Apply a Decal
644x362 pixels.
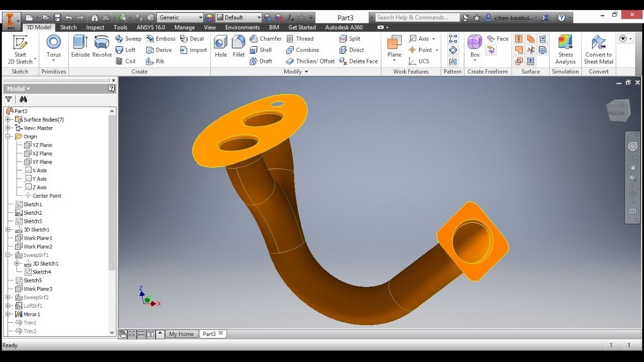tap(192, 39)
